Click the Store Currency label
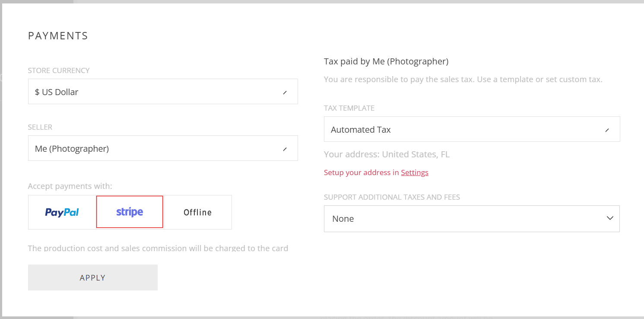Viewport: 644px width, 319px height. pos(59,70)
